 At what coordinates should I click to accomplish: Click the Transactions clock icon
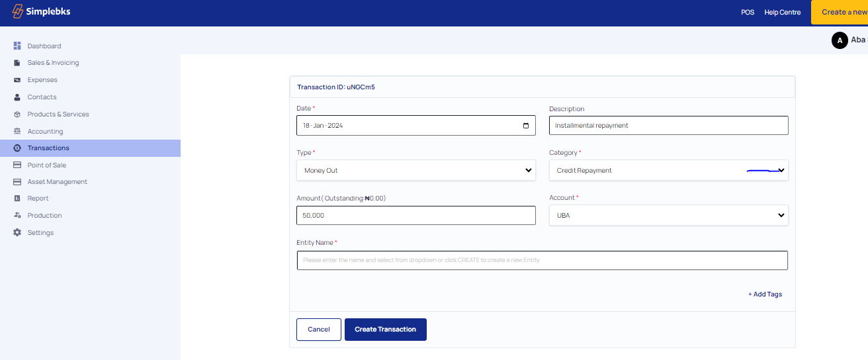[17, 148]
